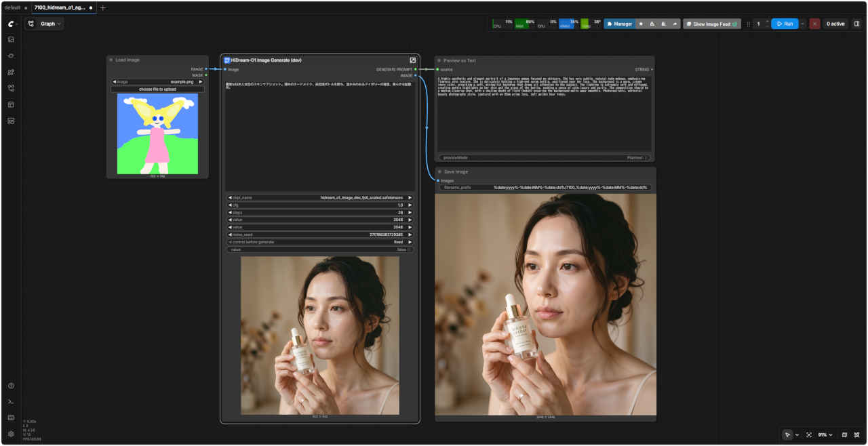Screen dimensions: 868x446
Task: Click the select mode cursor icon
Action: click(787, 434)
